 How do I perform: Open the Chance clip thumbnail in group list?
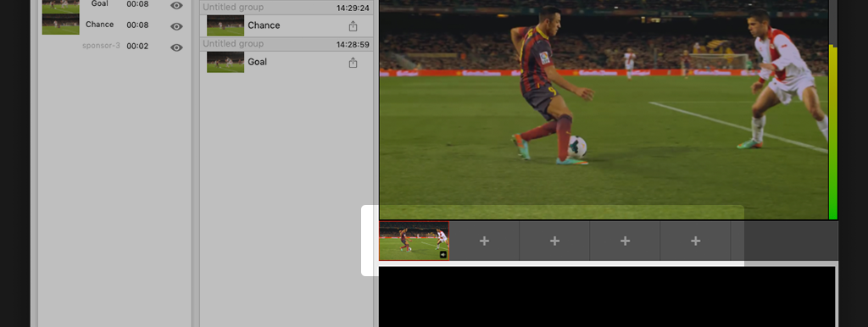tap(225, 25)
